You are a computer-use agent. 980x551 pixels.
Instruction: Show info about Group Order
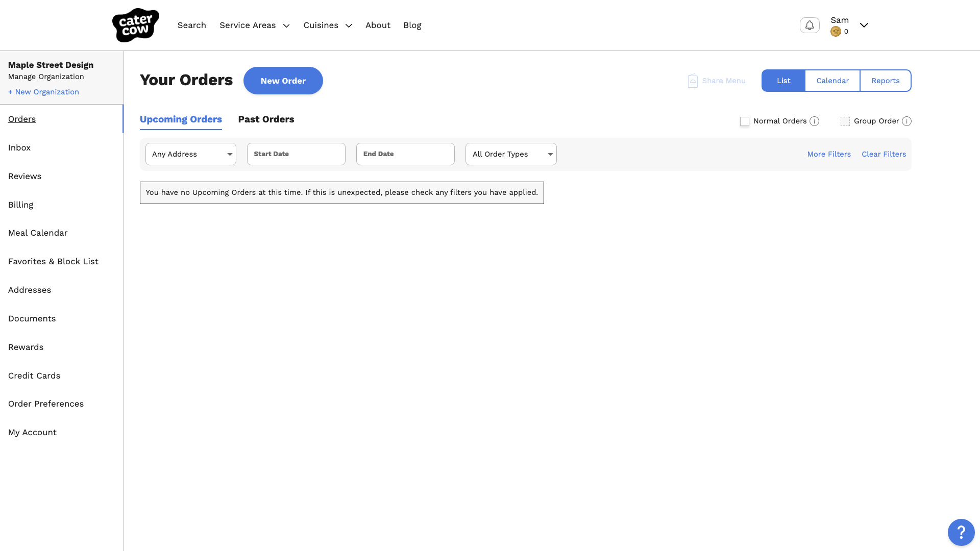click(x=906, y=121)
